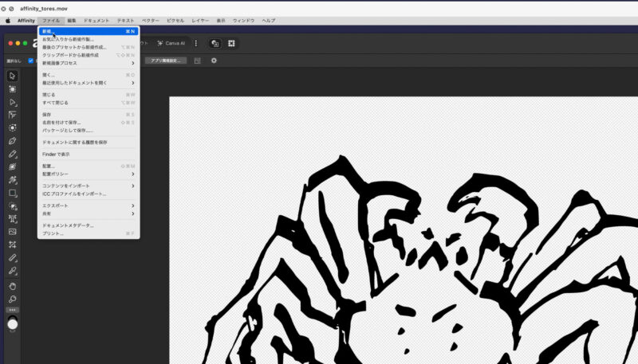Open the 編集 menu in menu bar
The image size is (638, 364).
pyautogui.click(x=72, y=21)
